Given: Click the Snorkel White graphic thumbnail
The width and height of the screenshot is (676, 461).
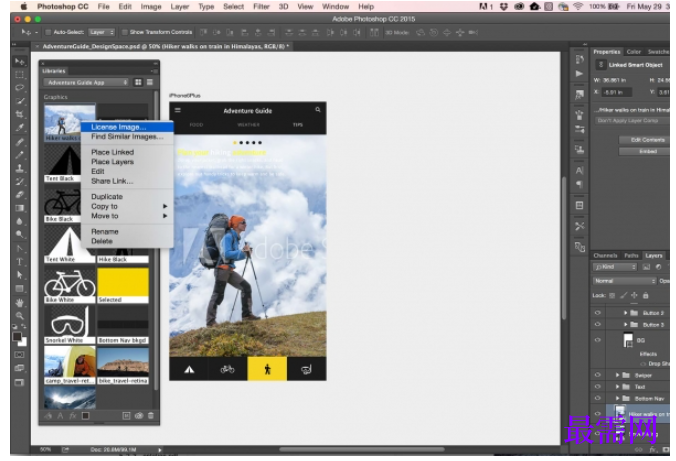Looking at the screenshot, I should (x=69, y=325).
